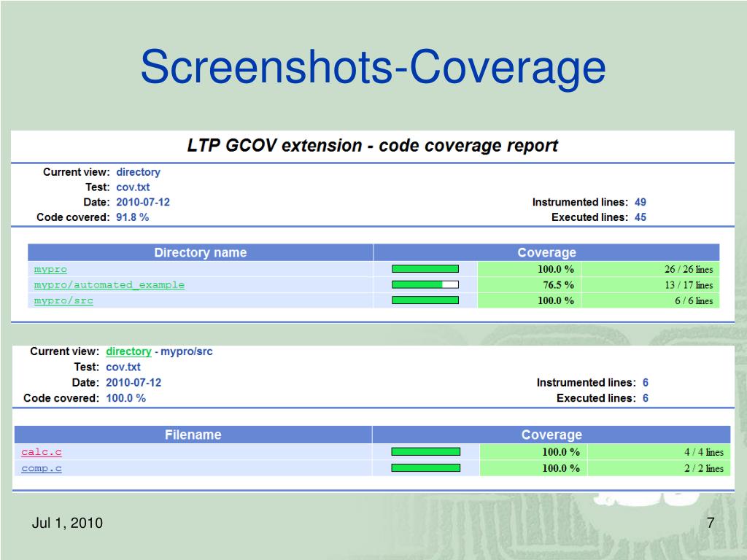Click the mypro/src text in Current view
The image size is (747, 560).
(187, 351)
